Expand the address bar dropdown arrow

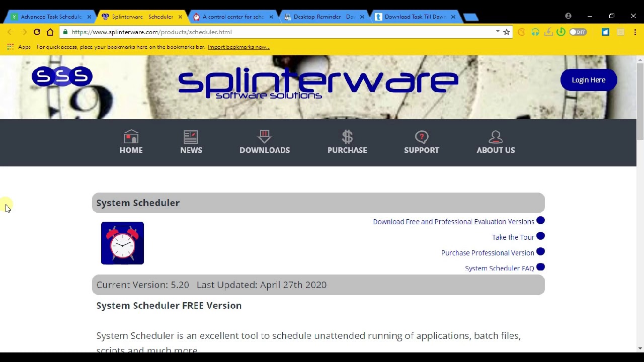pos(498,32)
